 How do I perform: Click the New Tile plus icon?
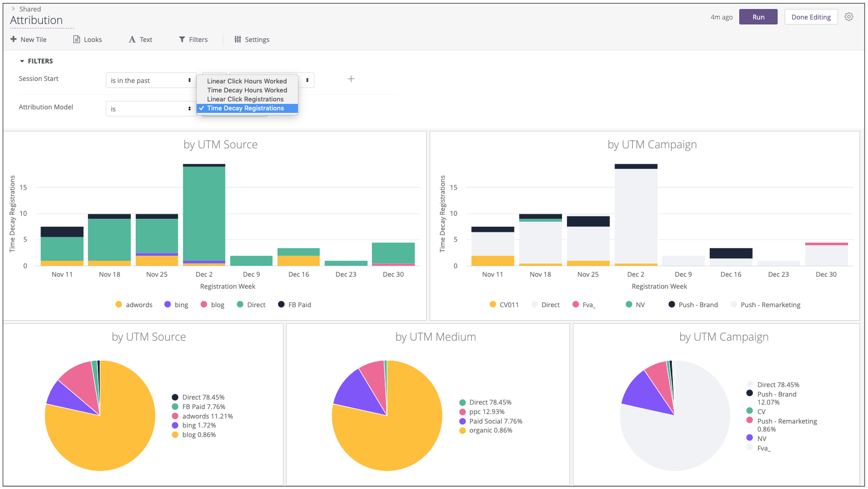13,39
